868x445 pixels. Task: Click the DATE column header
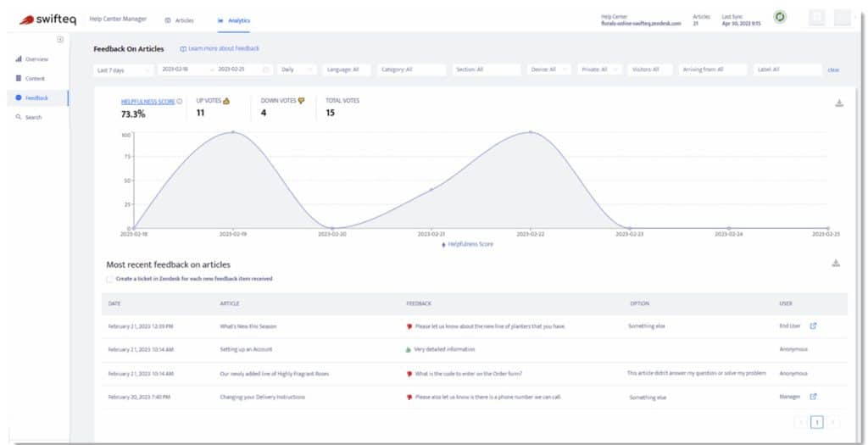tap(114, 303)
